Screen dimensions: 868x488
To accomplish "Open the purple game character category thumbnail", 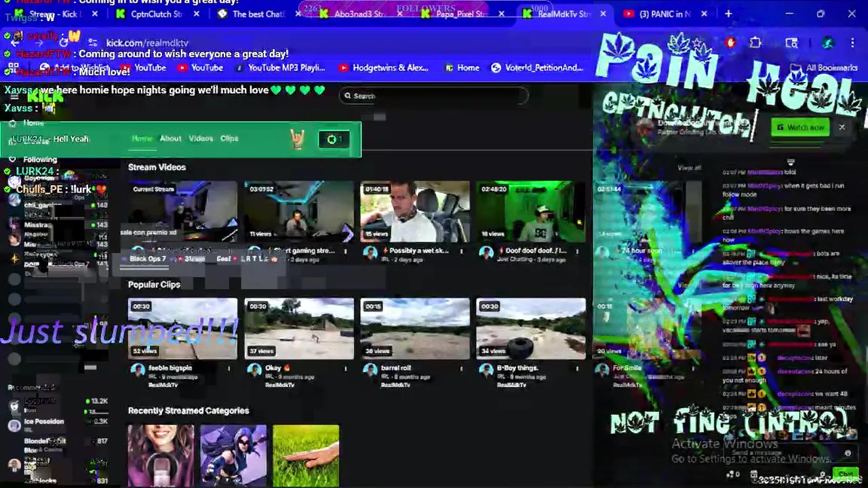I will point(233,455).
